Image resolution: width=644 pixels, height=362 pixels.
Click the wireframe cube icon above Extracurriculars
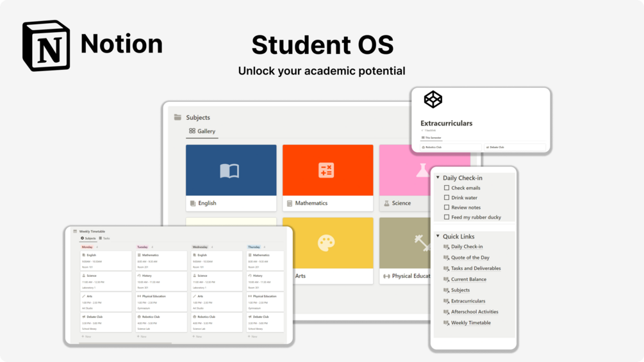(x=433, y=99)
